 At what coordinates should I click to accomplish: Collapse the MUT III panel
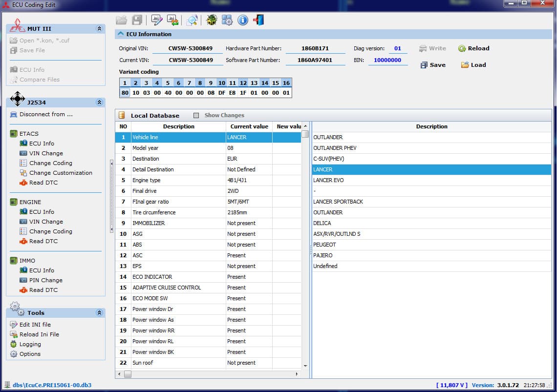(x=100, y=29)
